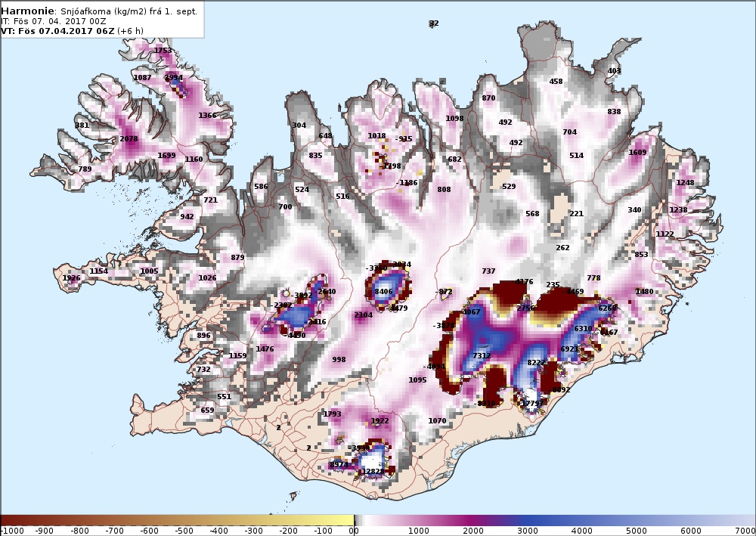Click the glacier value 12828
The image size is (756, 536).
[373, 472]
